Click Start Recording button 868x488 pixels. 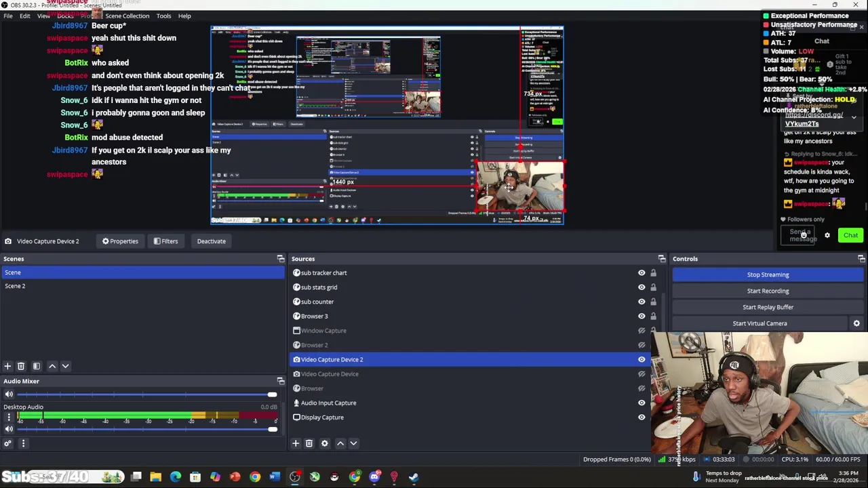point(768,291)
